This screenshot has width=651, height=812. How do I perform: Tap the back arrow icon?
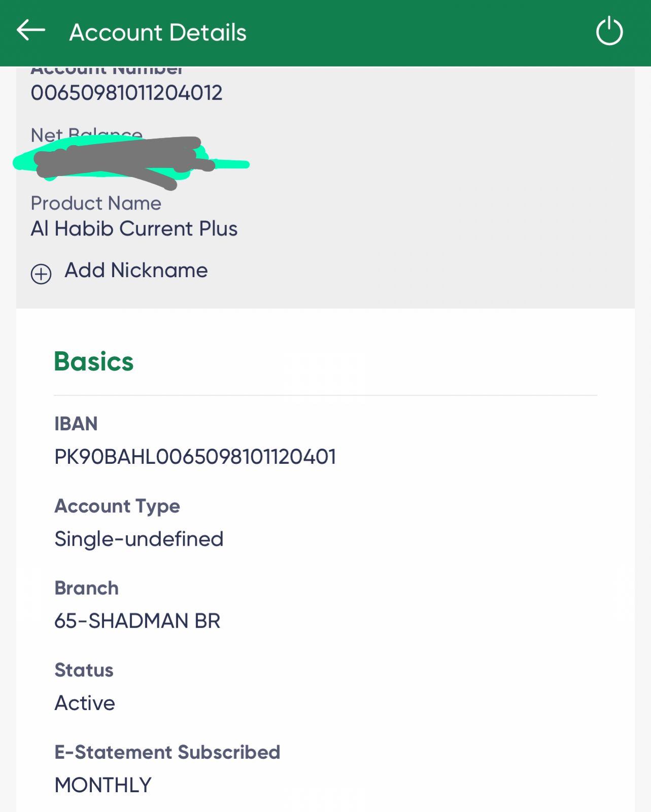click(x=31, y=30)
